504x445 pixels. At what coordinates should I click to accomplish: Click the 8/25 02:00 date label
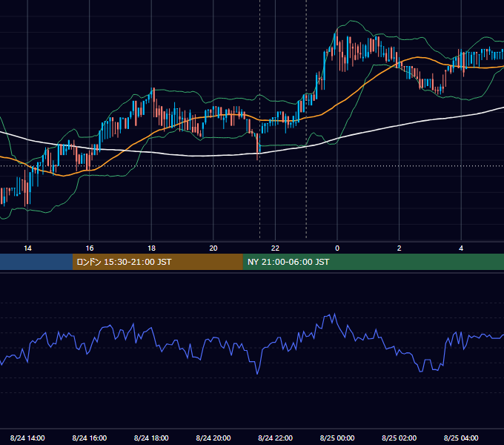(399, 438)
